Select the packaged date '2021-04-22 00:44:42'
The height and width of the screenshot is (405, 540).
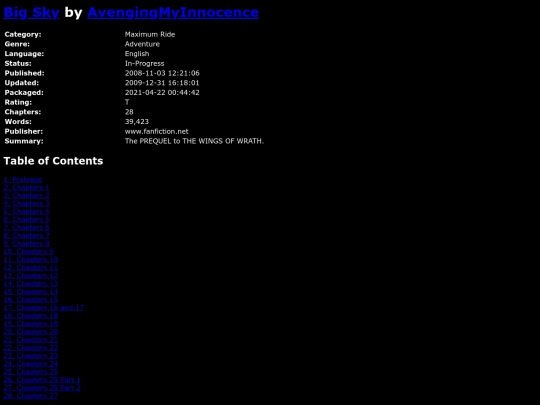click(x=162, y=92)
